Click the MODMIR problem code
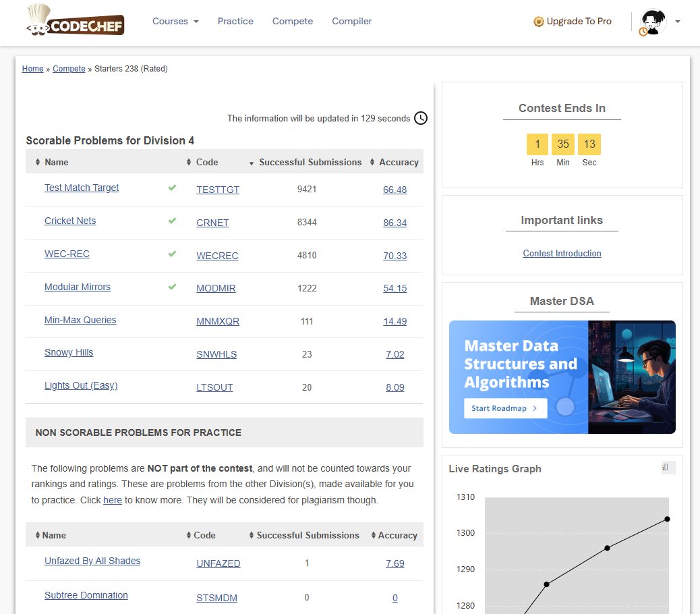 pyautogui.click(x=216, y=289)
